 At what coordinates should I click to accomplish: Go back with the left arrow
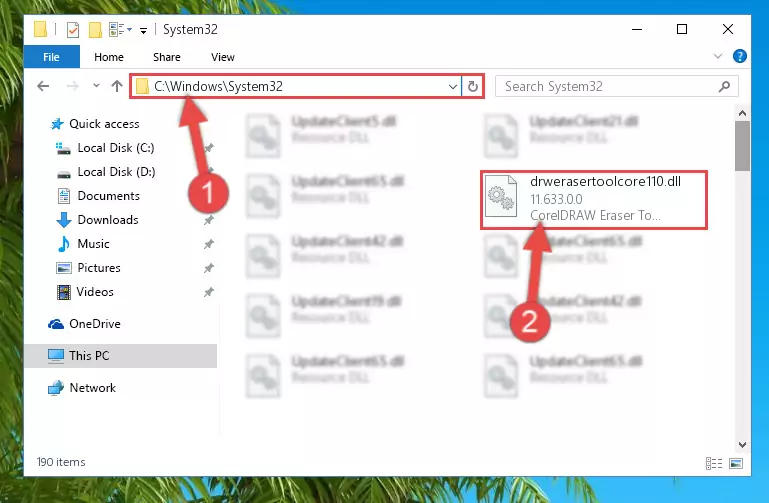(43, 86)
